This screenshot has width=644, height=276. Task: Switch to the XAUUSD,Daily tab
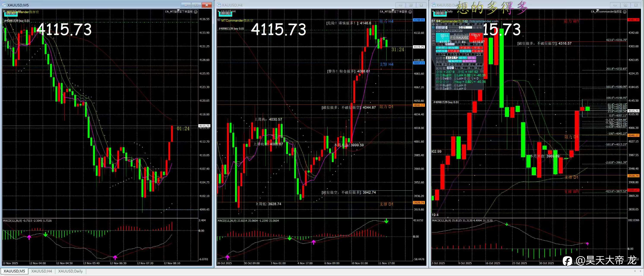coord(70,271)
